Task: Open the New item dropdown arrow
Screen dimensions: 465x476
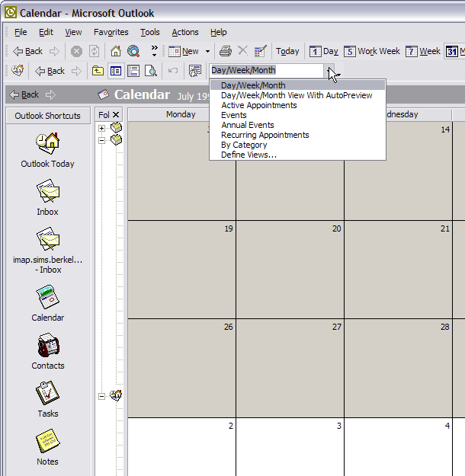Action: point(207,51)
